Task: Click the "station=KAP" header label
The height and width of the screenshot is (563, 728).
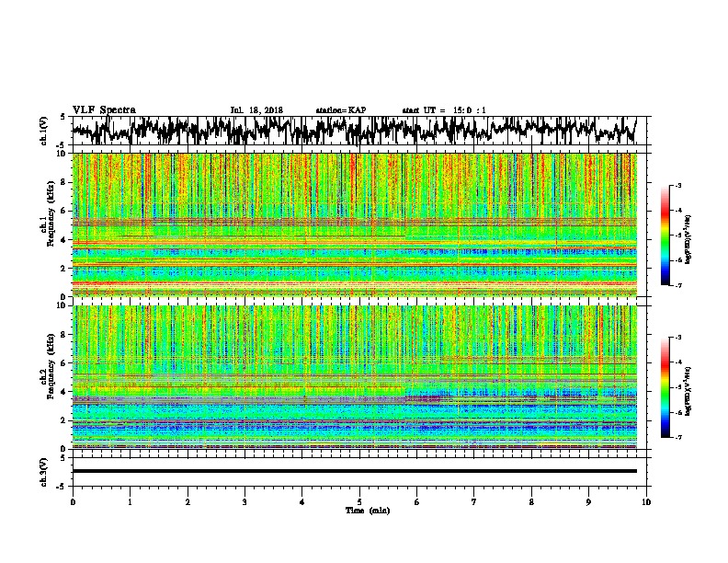Action: point(341,110)
